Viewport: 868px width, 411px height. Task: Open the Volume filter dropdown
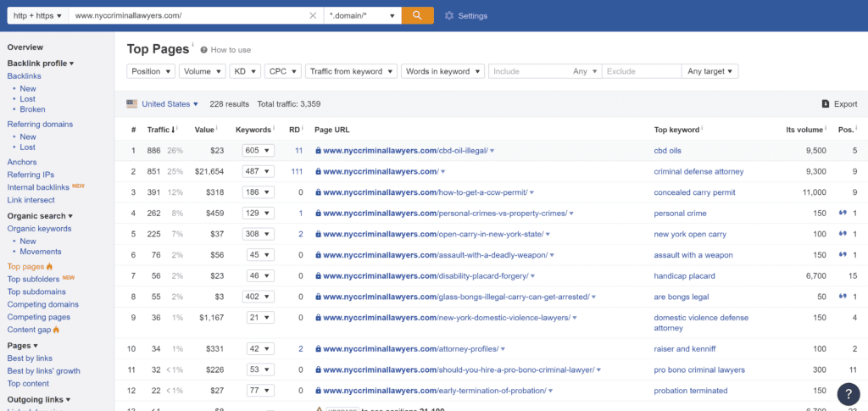point(203,71)
